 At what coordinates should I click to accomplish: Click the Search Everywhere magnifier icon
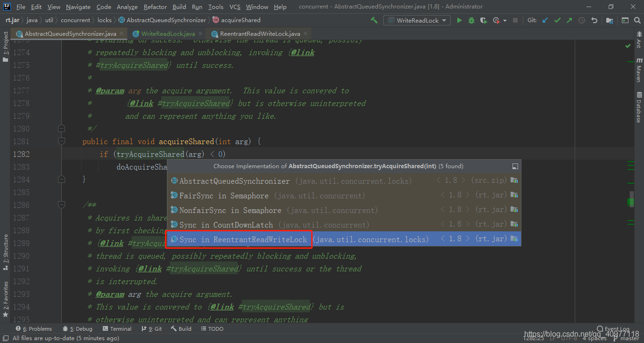click(637, 20)
